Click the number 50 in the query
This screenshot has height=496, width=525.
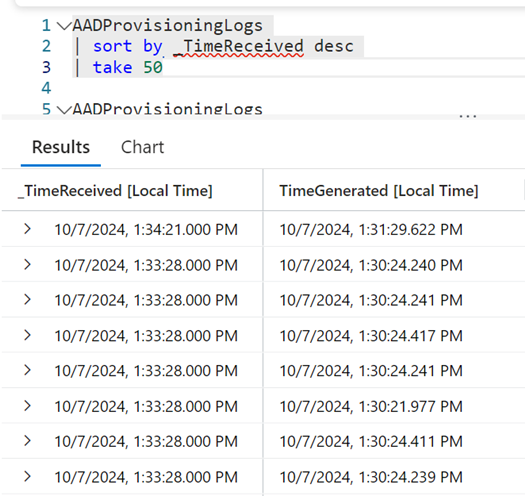[x=153, y=67]
